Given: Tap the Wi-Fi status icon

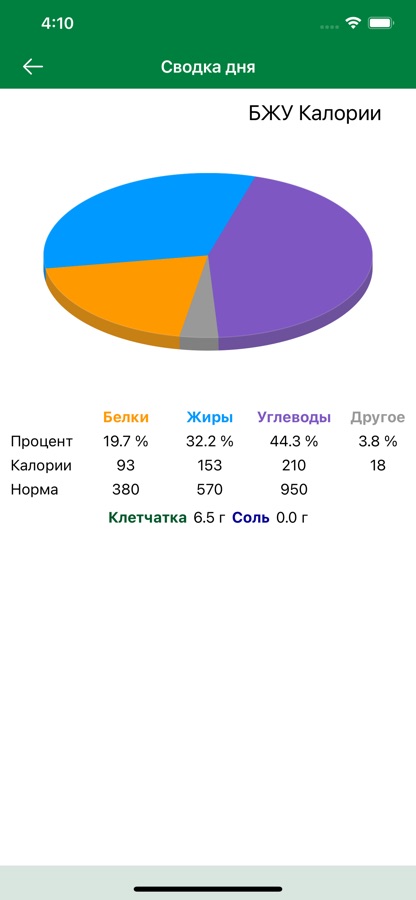Looking at the screenshot, I should 352,23.
